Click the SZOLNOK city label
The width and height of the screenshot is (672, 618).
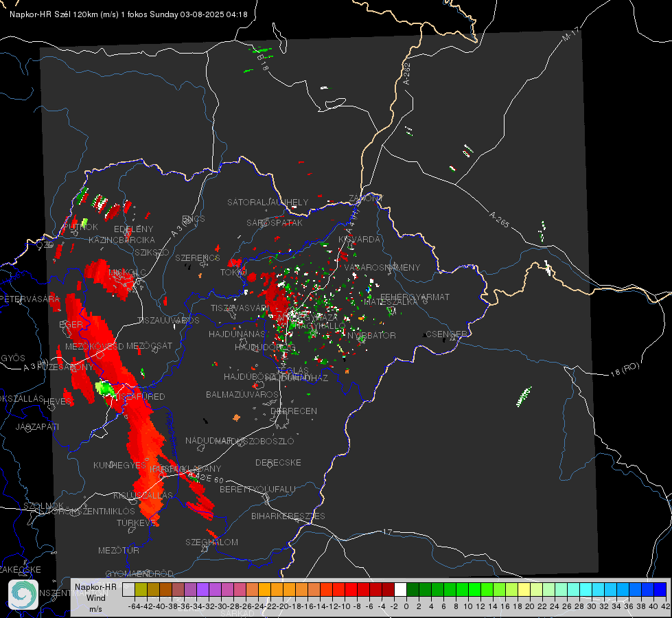pos(44,505)
